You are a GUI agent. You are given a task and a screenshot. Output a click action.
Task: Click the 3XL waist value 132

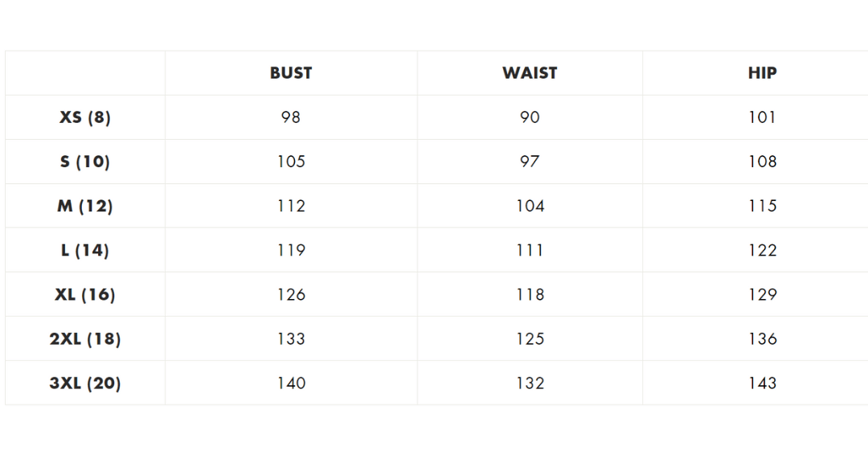pyautogui.click(x=530, y=383)
